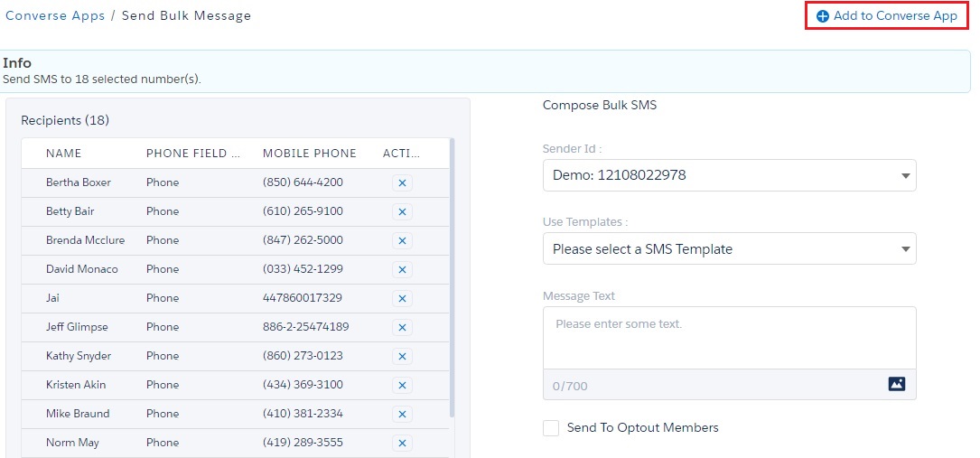
Task: Remove Mike Braund from recipients
Action: 403,414
